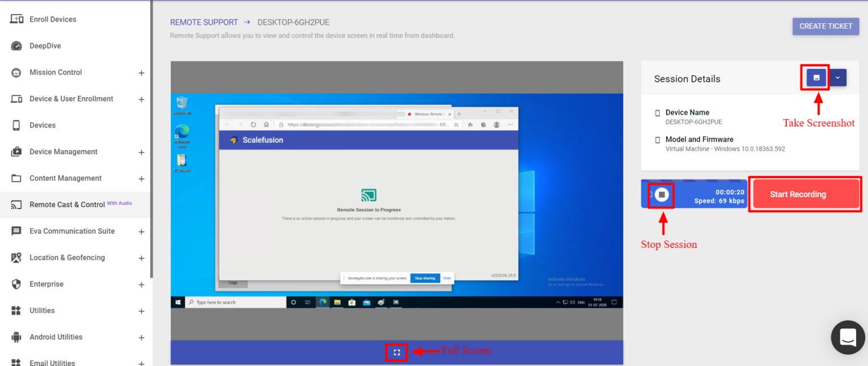Click the CREATE TICKET button
This screenshot has height=366, width=868.
[x=826, y=26]
